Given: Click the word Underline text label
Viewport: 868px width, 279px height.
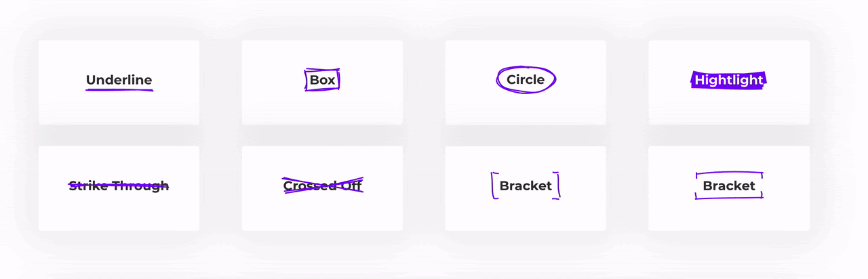Looking at the screenshot, I should (x=119, y=80).
